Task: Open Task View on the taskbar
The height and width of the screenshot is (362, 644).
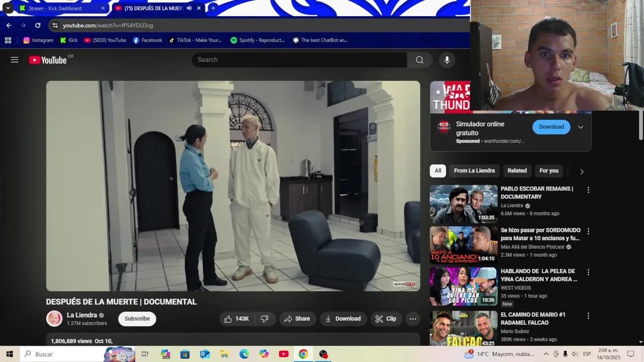Action: point(145,354)
